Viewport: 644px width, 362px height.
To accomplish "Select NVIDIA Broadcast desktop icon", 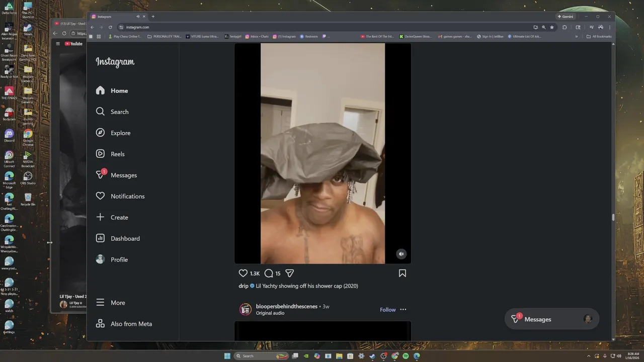I will pyautogui.click(x=28, y=158).
